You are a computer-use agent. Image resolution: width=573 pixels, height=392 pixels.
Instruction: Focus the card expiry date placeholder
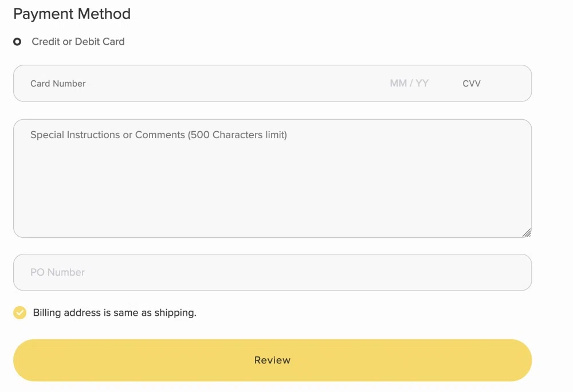(x=409, y=83)
